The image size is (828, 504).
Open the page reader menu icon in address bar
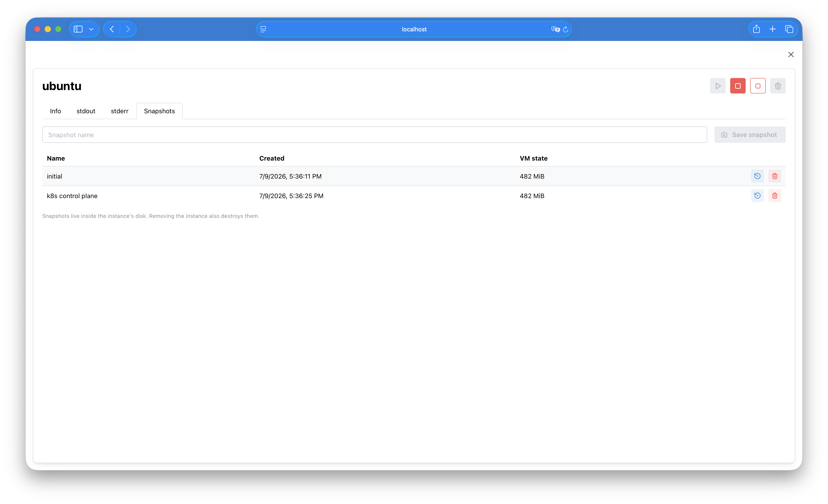pyautogui.click(x=263, y=29)
